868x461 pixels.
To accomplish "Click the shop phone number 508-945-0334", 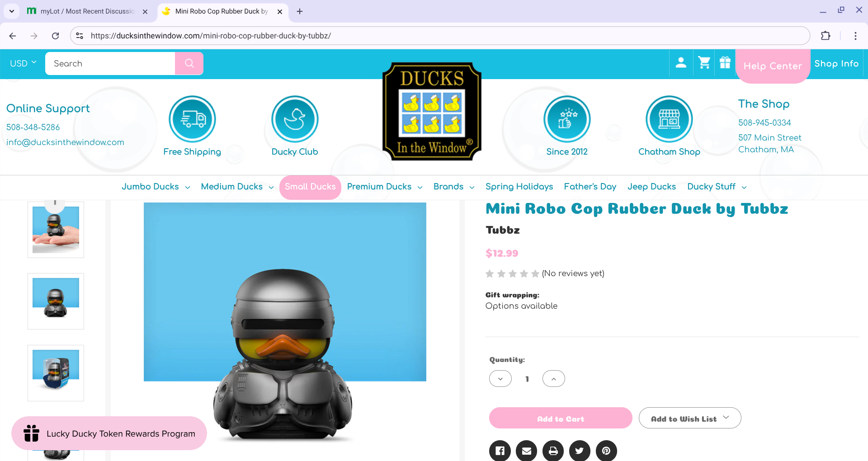I will (x=764, y=123).
